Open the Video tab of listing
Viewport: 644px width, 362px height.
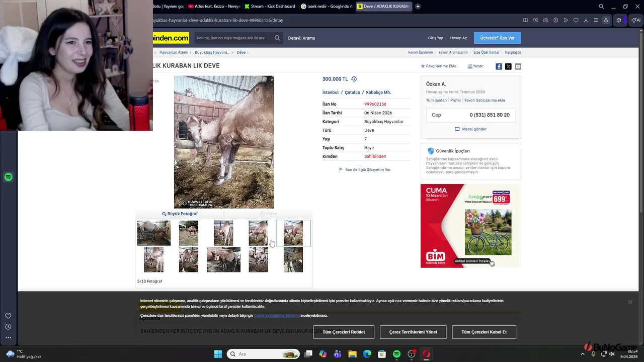[268, 214]
